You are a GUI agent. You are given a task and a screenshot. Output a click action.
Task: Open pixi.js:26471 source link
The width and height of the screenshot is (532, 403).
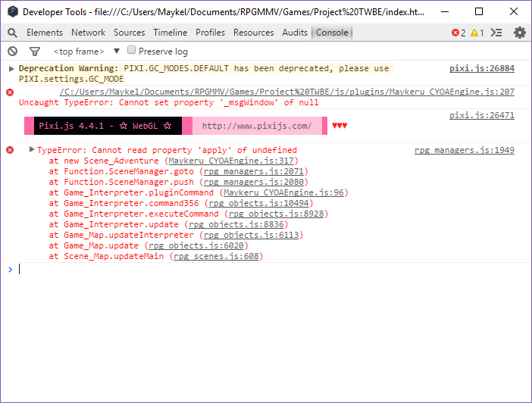482,115
